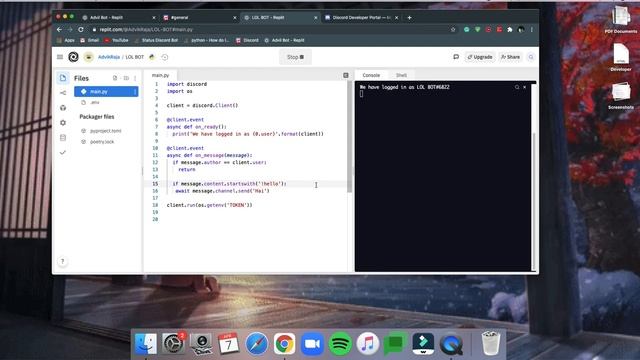This screenshot has width=640, height=360.
Task: Open the Chrome three-dot menu
Action: coord(532,29)
